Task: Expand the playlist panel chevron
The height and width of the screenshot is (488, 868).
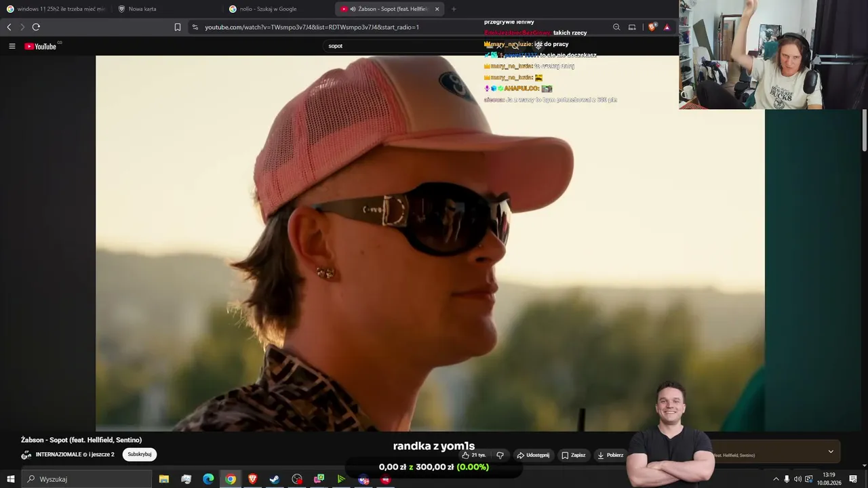Action: (x=831, y=452)
